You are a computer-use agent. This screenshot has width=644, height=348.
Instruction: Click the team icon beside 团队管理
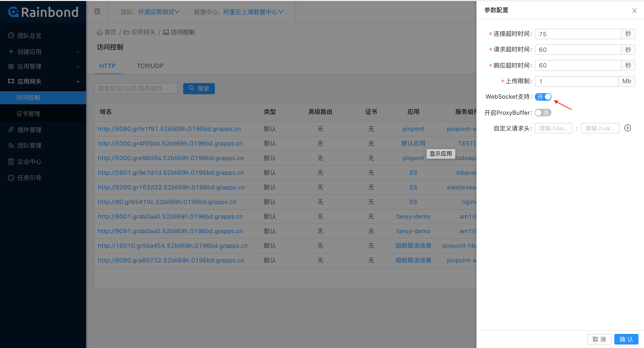coord(11,145)
